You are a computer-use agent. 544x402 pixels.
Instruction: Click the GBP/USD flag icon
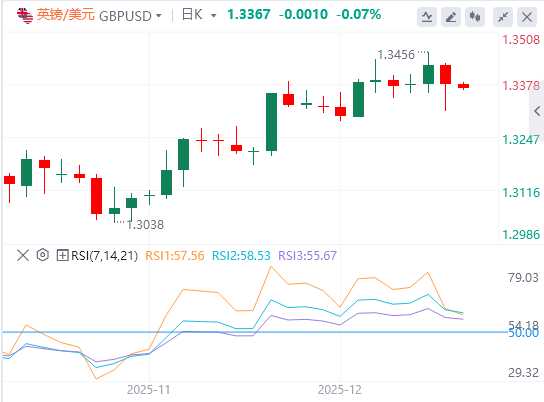pyautogui.click(x=25, y=16)
